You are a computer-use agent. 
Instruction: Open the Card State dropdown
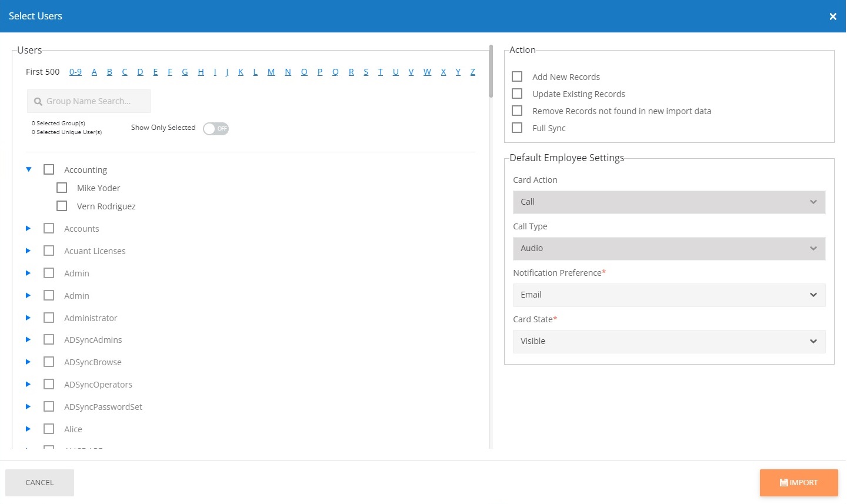click(x=669, y=342)
